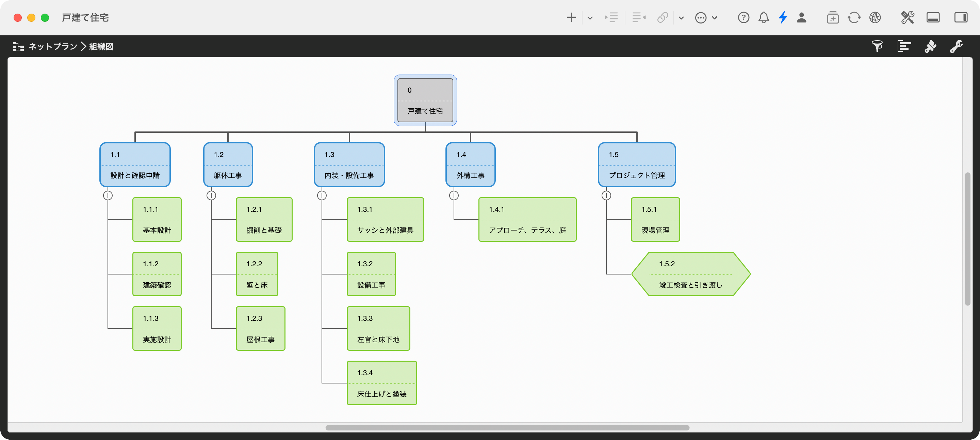Collapse the 1.5 プロジェクト管理 branch
This screenshot has width=980, height=440.
pos(606,195)
